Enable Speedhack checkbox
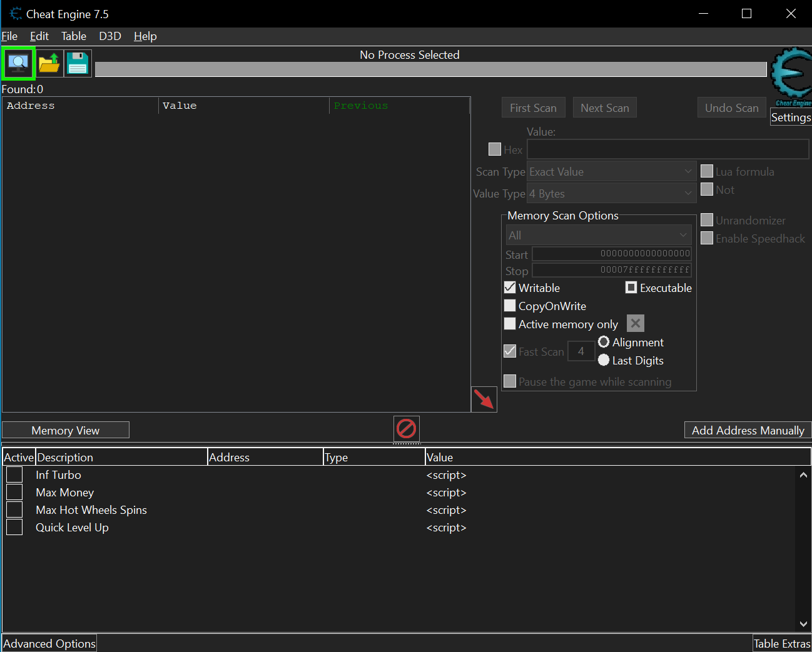The image size is (812, 652). click(707, 238)
